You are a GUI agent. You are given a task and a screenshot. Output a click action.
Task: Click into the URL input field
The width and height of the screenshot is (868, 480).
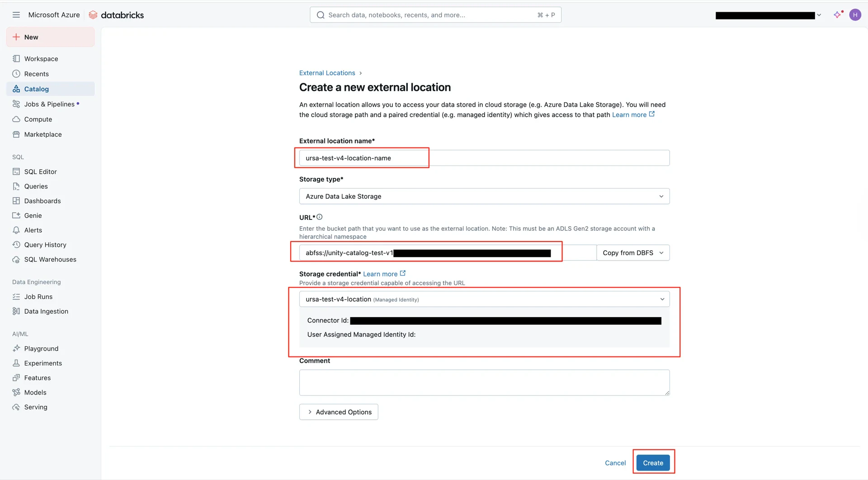click(x=448, y=253)
